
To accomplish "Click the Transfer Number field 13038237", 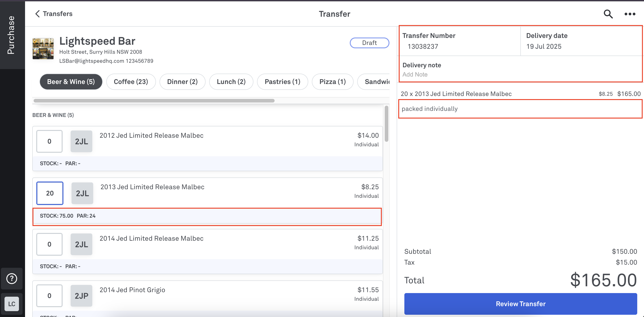I will [423, 47].
